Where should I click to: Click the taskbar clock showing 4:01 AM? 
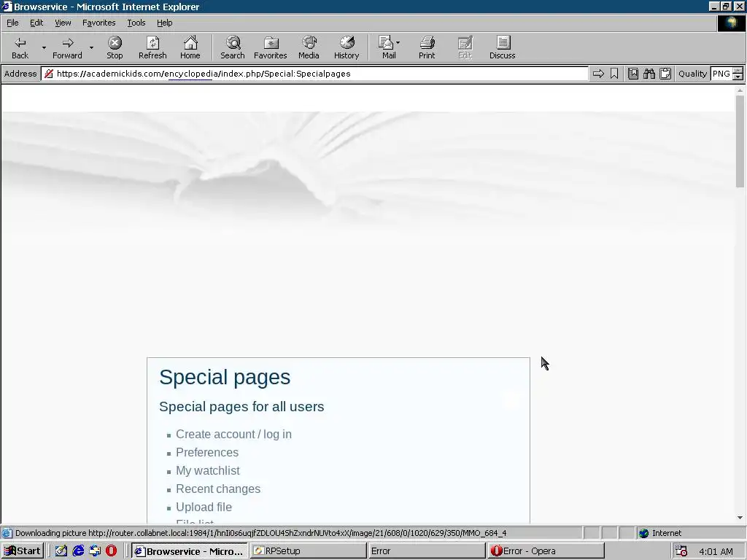[x=716, y=551]
